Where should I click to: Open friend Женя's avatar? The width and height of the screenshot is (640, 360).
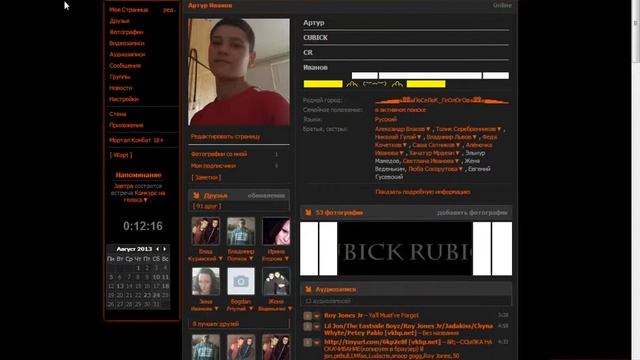point(276,281)
